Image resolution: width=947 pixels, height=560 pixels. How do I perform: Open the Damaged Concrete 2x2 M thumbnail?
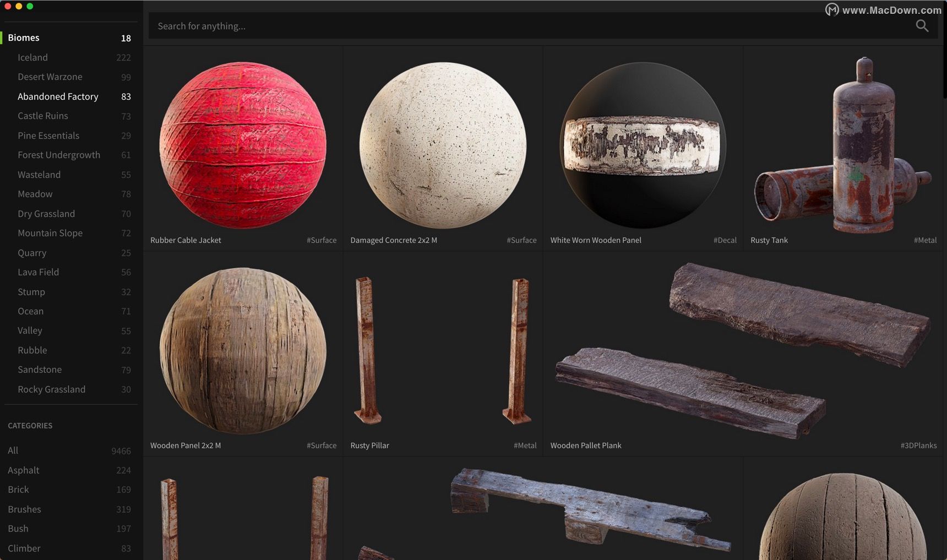(x=443, y=145)
